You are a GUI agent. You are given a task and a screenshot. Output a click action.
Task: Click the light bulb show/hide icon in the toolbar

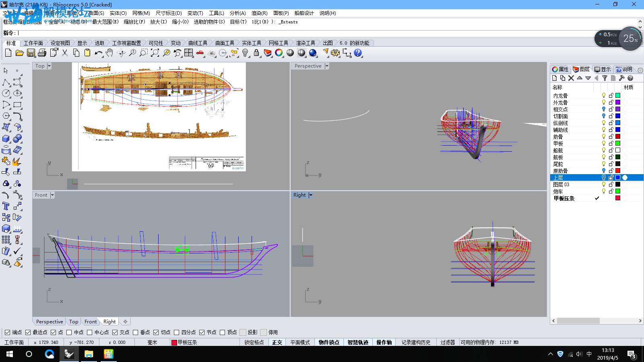[x=245, y=53]
